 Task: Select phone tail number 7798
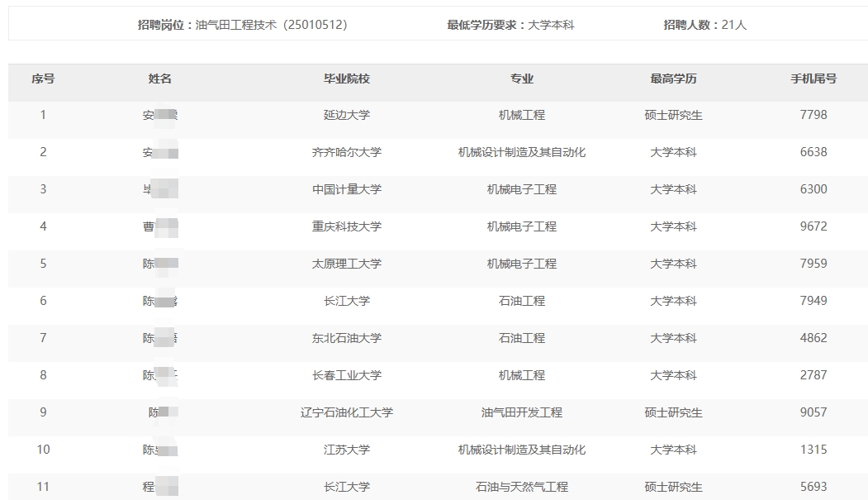point(813,115)
